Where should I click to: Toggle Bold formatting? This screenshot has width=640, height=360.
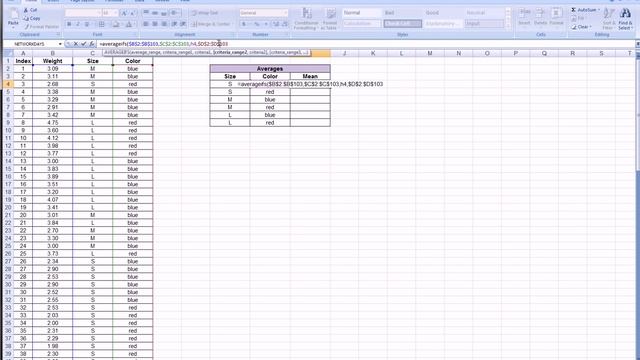click(x=69, y=24)
